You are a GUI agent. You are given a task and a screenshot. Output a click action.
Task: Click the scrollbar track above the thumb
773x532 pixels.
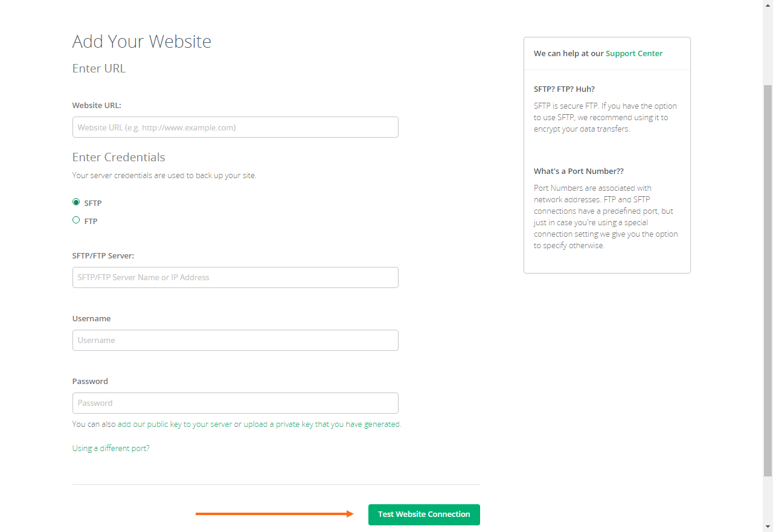[x=768, y=42]
